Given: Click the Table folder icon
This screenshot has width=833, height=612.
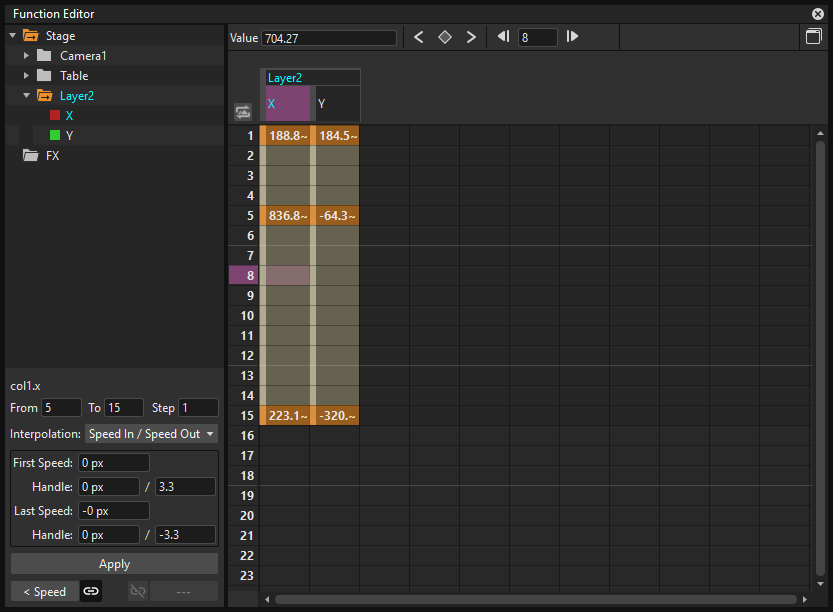Looking at the screenshot, I should pyautogui.click(x=44, y=75).
